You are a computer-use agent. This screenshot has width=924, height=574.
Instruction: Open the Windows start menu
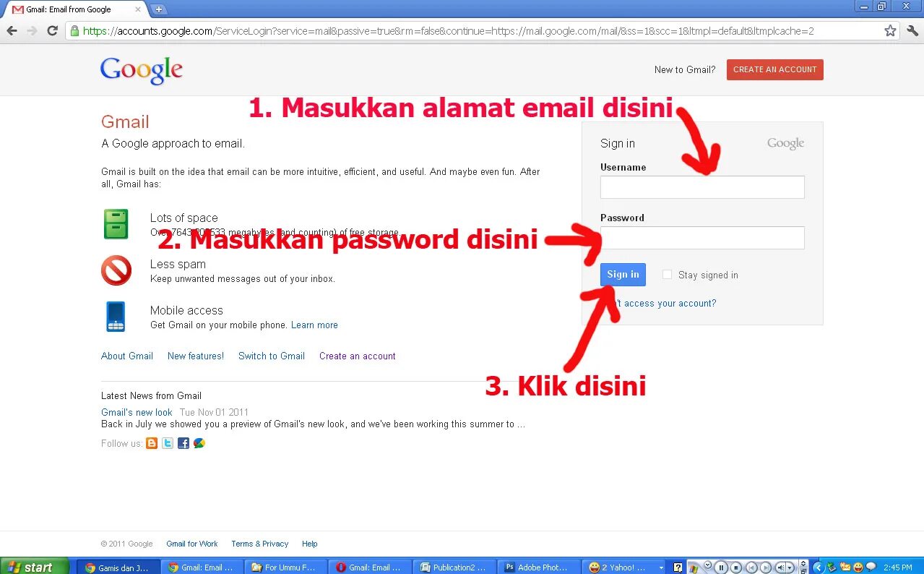click(x=35, y=566)
